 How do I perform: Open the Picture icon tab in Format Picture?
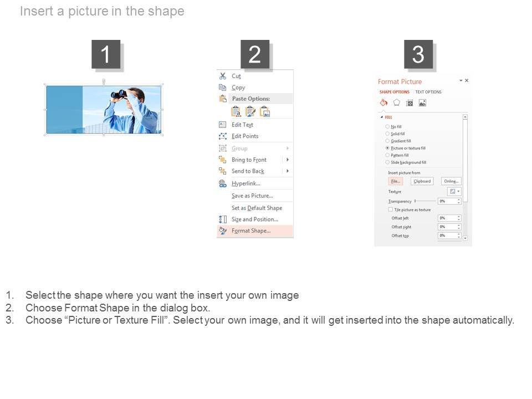(422, 103)
